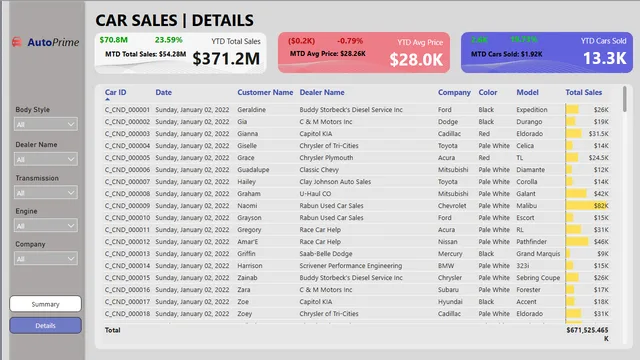Click company Hyundai
This screenshot has height=360, width=640.
[450, 302]
